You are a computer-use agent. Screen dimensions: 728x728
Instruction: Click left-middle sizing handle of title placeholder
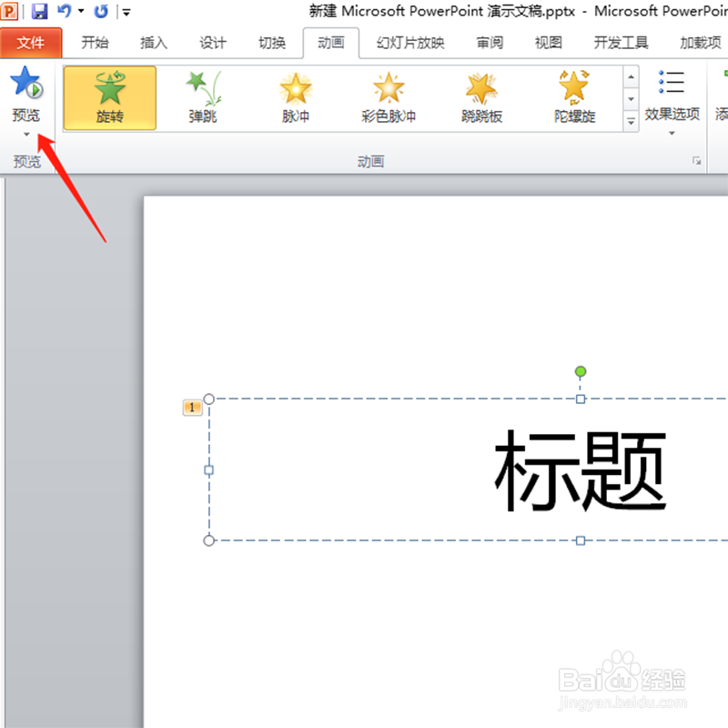[209, 470]
